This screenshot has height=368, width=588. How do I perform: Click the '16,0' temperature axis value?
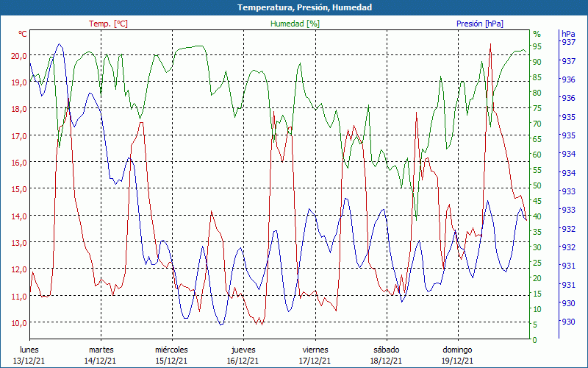[19, 163]
